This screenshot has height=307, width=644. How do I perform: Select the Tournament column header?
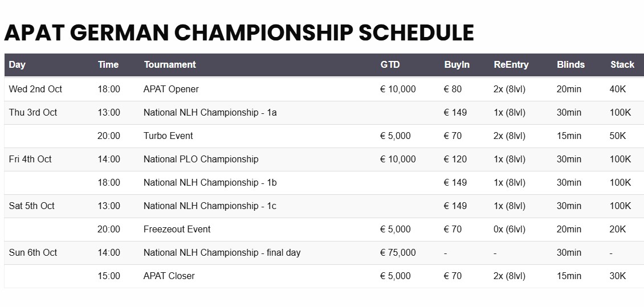point(170,64)
